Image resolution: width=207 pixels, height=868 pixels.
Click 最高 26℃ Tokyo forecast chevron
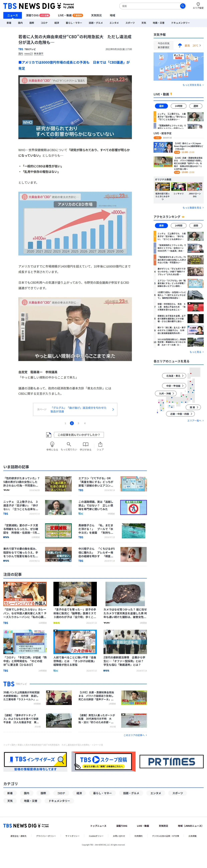[200, 45]
